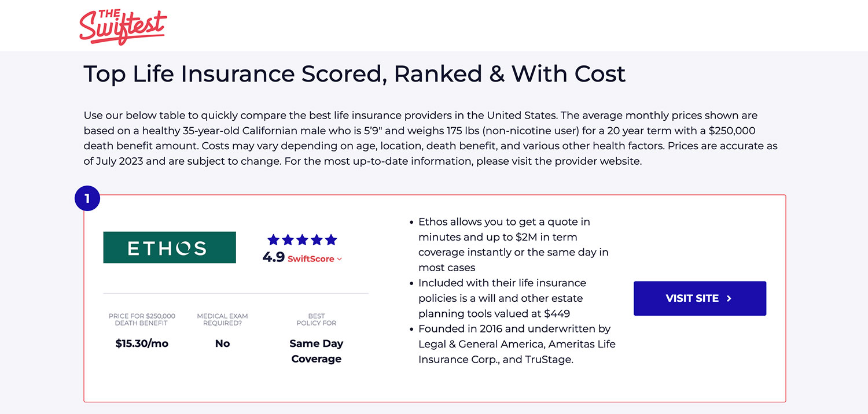868x414 pixels.
Task: Click the MEDICAL EXAM REQUIRED? heading
Action: tap(222, 320)
